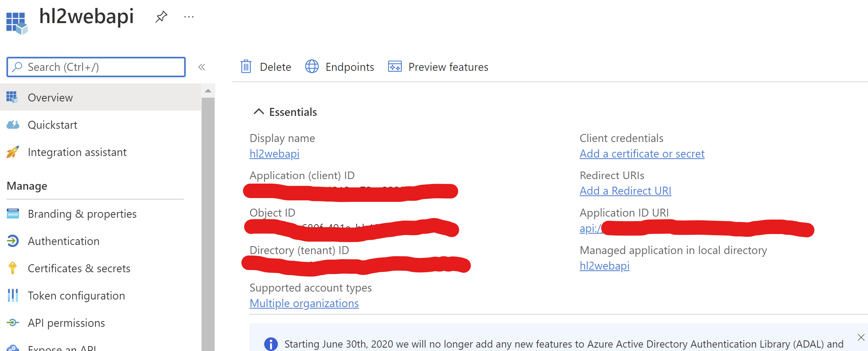This screenshot has height=351, width=868.
Task: Click Add a certificate or secret
Action: point(642,154)
